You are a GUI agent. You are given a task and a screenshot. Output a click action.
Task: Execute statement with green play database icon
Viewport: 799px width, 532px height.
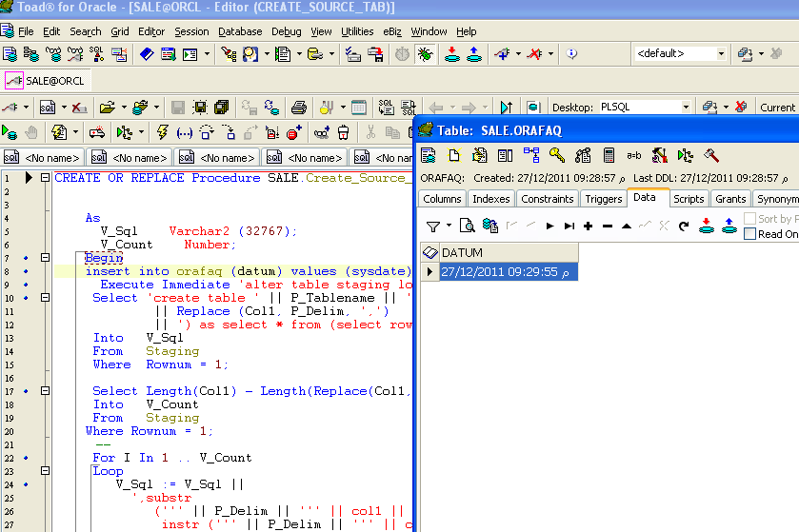pyautogui.click(x=10, y=133)
